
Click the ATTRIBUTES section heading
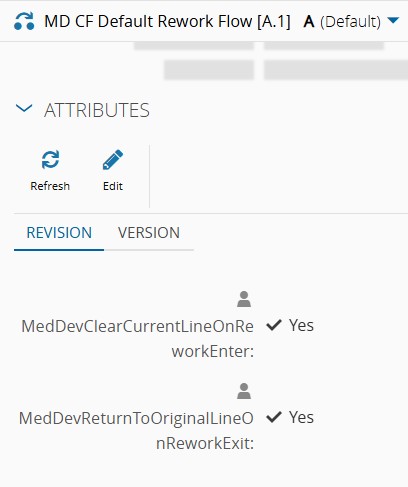click(97, 110)
